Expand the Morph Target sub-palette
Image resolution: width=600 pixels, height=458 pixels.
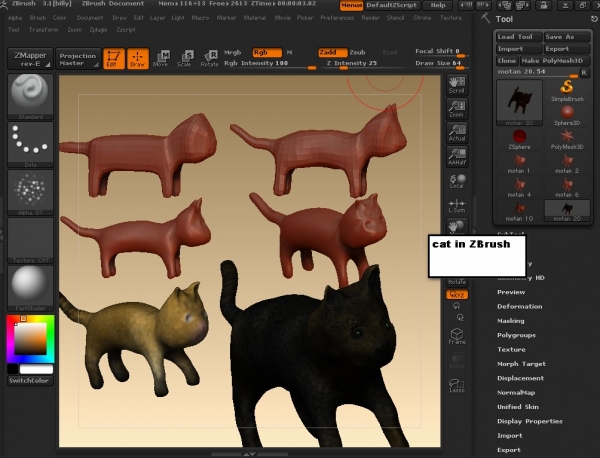(521, 364)
